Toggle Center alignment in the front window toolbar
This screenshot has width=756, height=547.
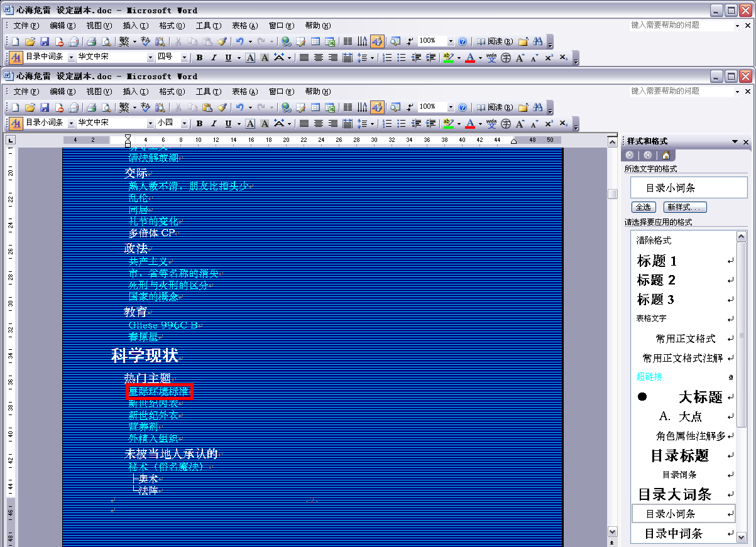point(319,124)
